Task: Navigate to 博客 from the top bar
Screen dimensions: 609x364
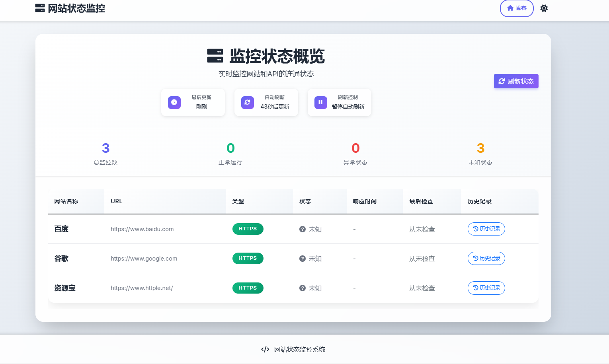Action: [x=517, y=8]
